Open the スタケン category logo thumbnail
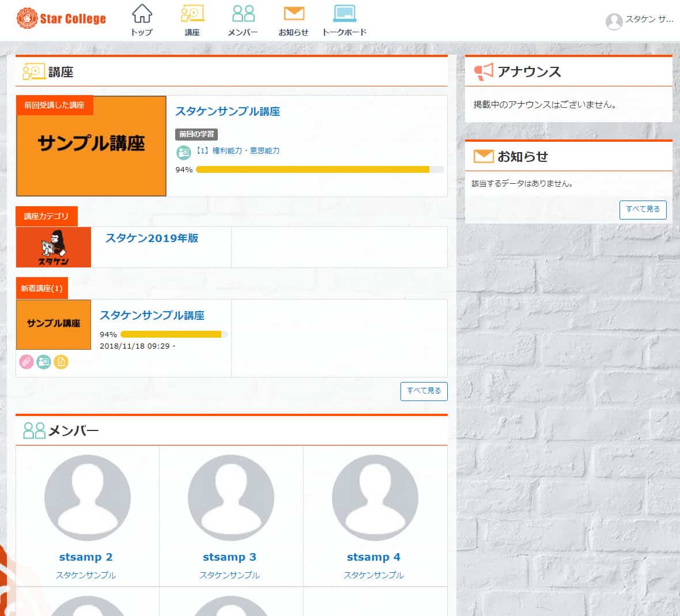 (54, 247)
